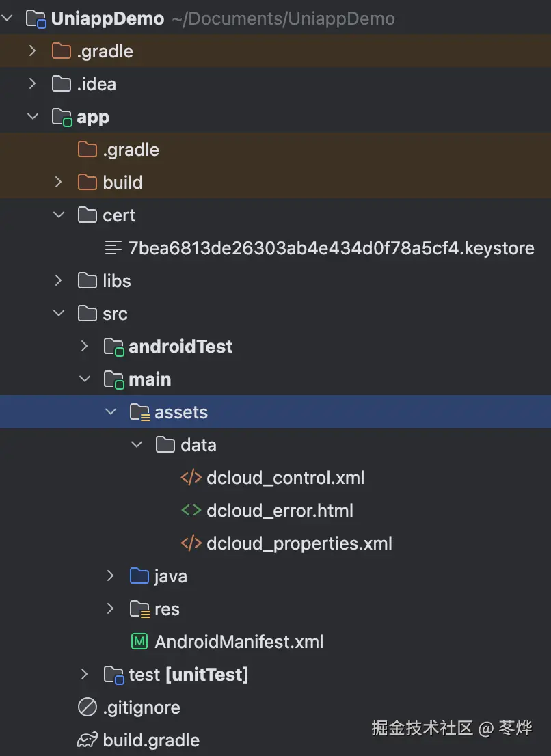Collapse the UniappDemo project root

coord(8,18)
